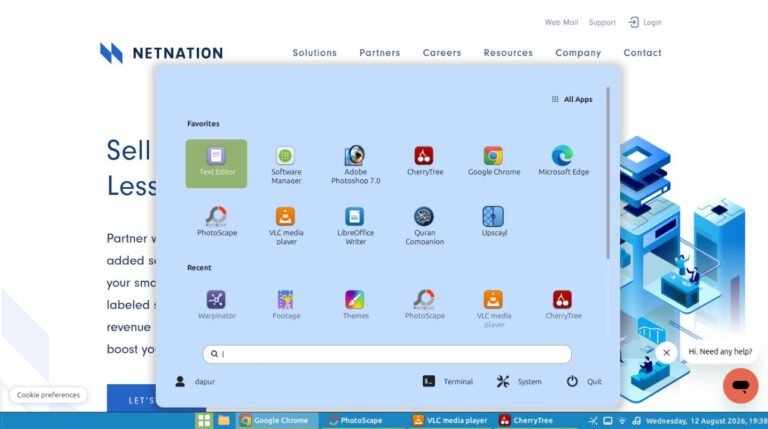The image size is (768, 429).
Task: Open LibreOffice Writer from Favorites
Action: (355, 225)
